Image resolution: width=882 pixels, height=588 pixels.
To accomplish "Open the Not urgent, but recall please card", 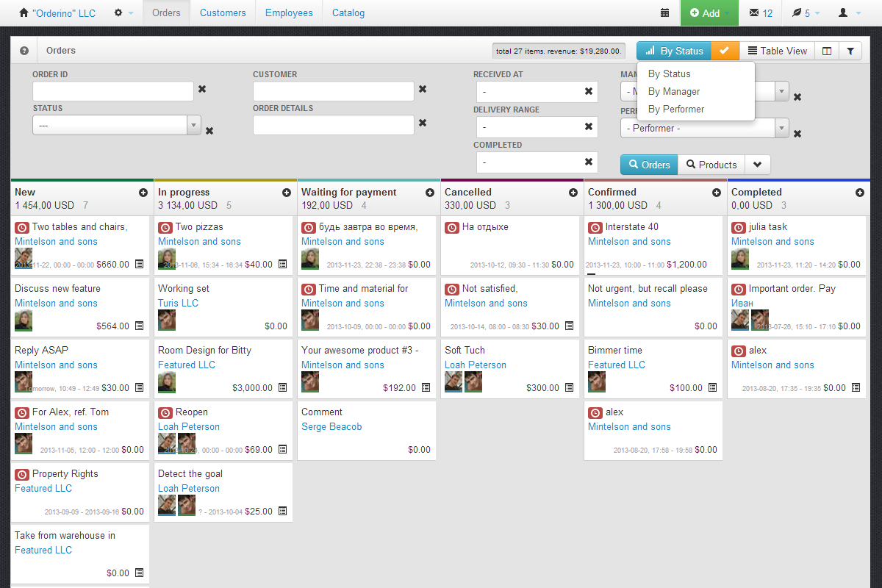I will coord(648,288).
